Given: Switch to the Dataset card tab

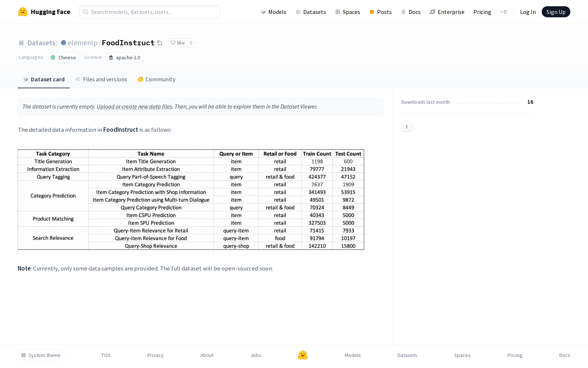Looking at the screenshot, I should (x=44, y=79).
